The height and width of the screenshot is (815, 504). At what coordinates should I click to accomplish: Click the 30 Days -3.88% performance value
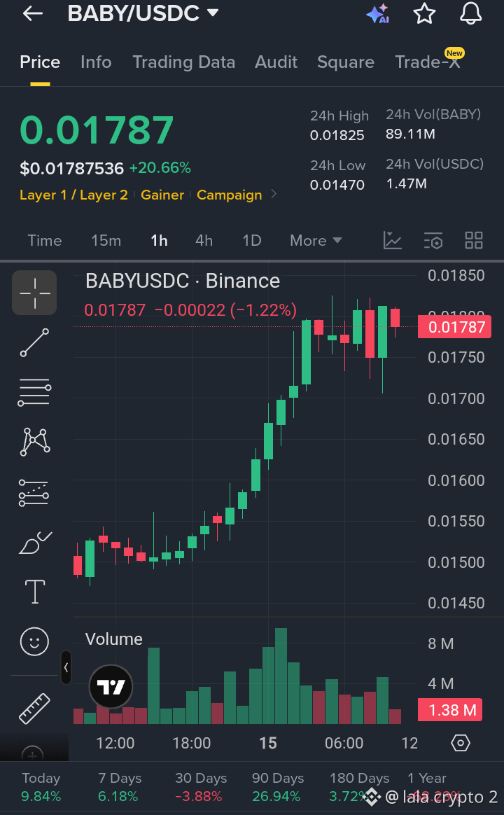(x=199, y=796)
